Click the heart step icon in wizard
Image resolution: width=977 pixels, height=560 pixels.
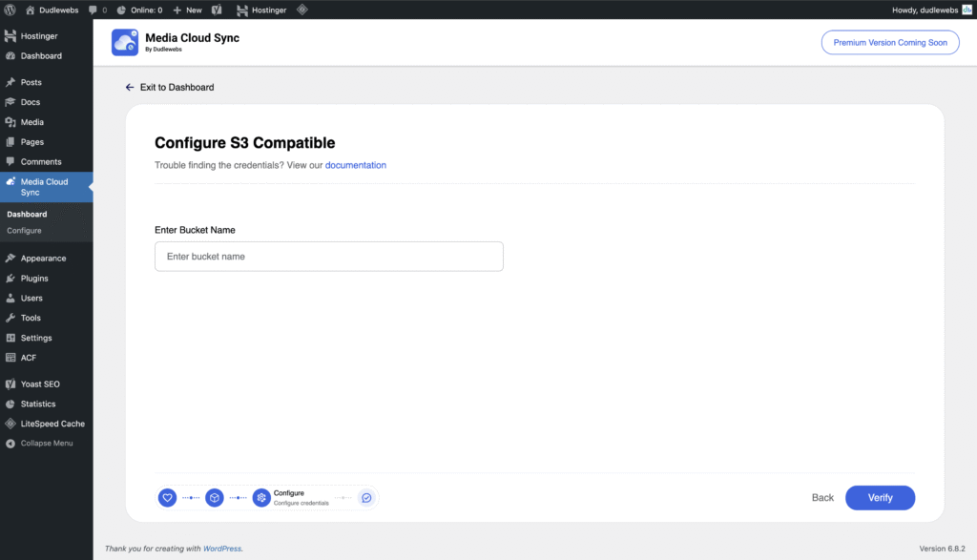[167, 497]
